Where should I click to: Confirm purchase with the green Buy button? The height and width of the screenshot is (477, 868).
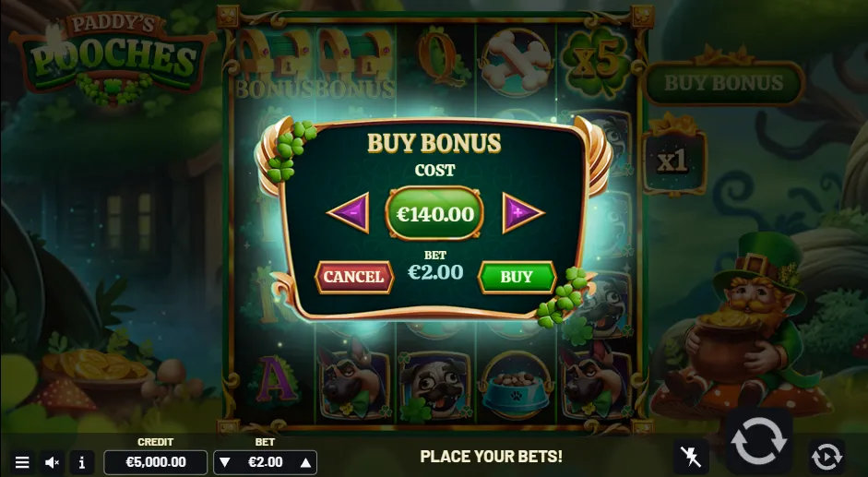517,277
